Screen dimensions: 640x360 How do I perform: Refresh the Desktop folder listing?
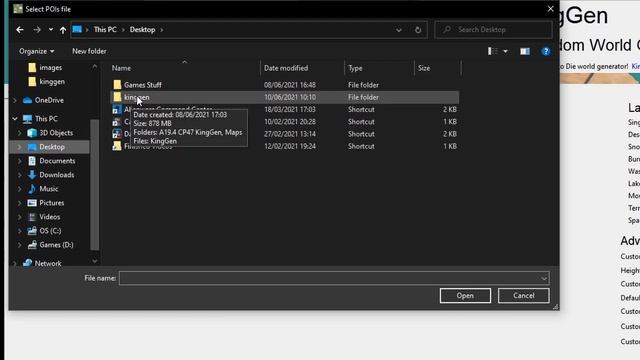418,30
